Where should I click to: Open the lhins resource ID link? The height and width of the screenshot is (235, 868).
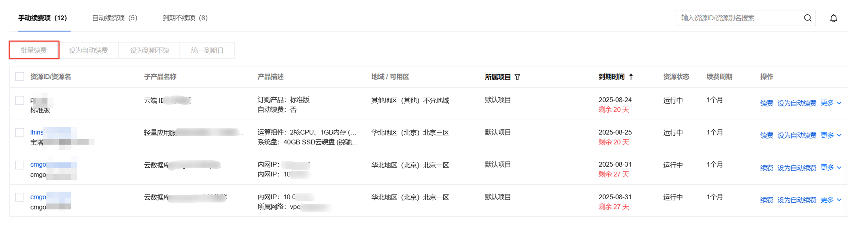coord(37,132)
